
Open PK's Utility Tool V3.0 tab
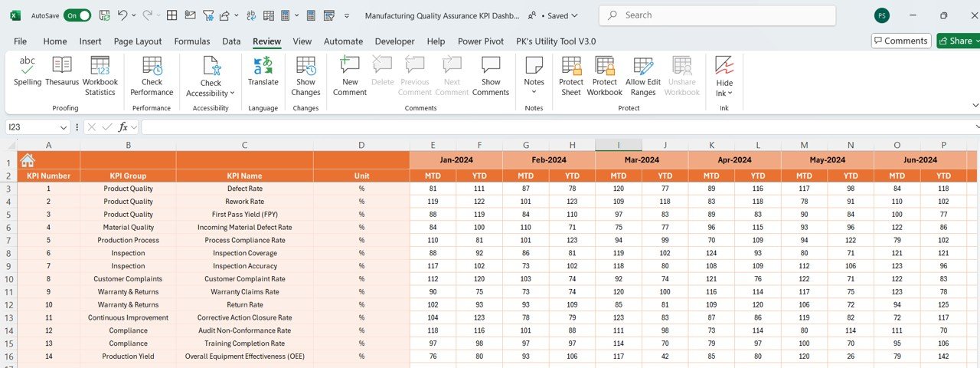point(556,41)
